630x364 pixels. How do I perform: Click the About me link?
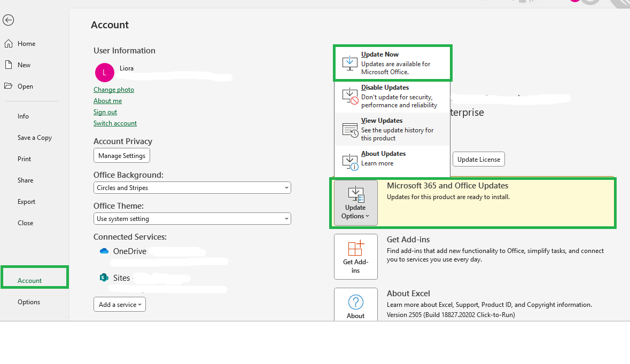108,101
